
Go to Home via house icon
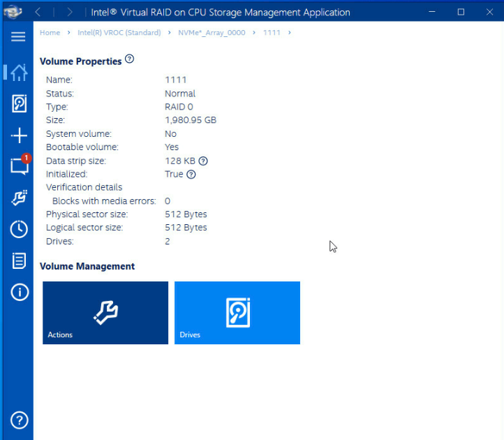pyautogui.click(x=19, y=73)
